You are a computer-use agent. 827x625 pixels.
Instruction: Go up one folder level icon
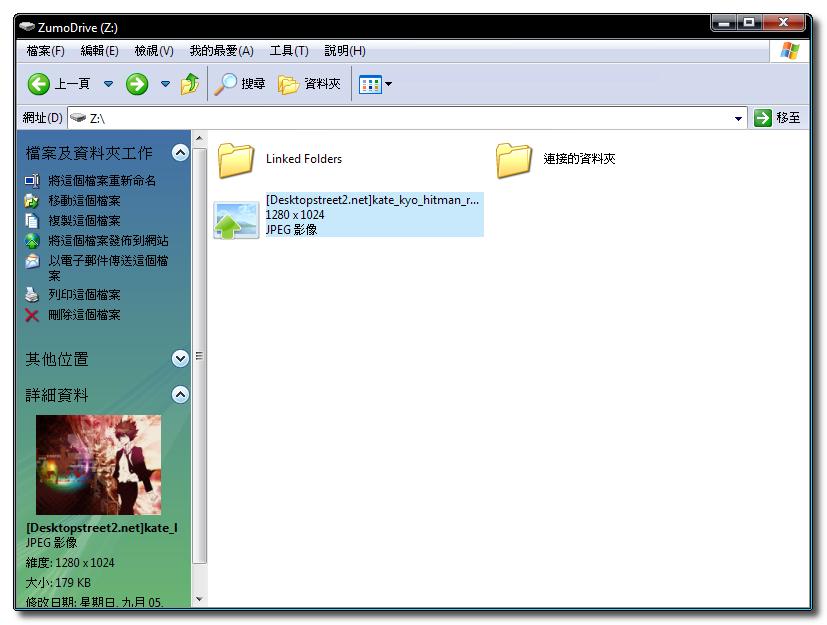(x=190, y=84)
